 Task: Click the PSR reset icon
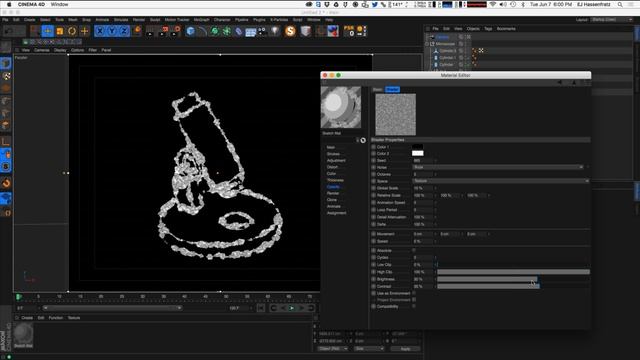coord(349,31)
